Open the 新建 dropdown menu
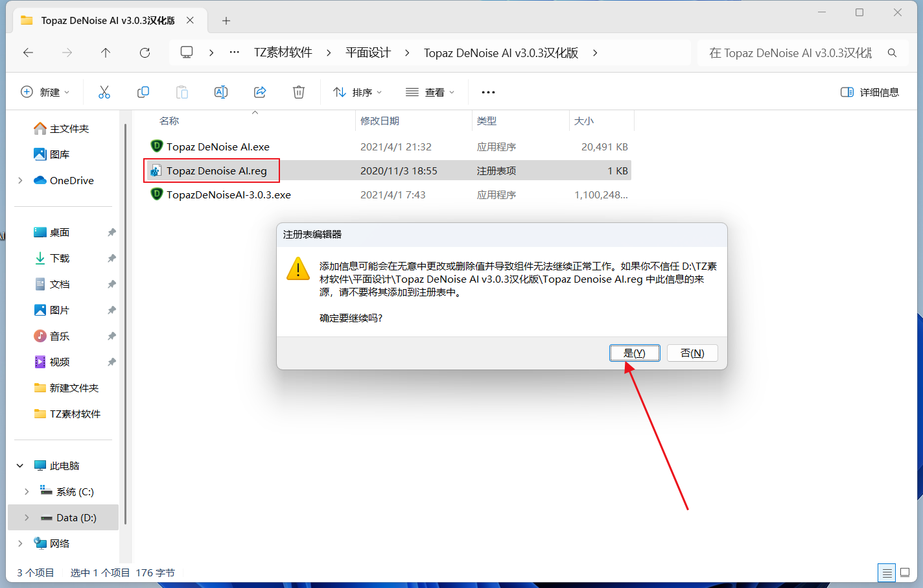923x588 pixels. (x=45, y=92)
